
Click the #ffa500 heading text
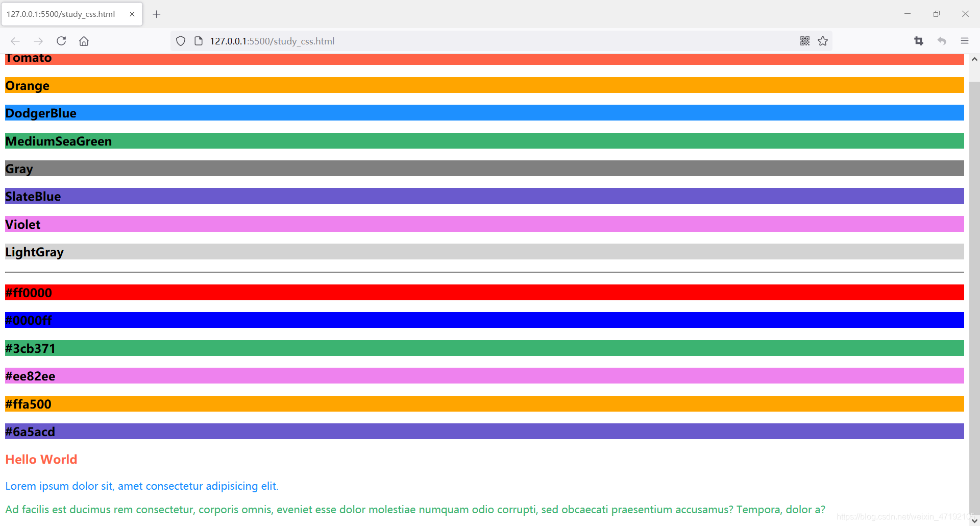[x=29, y=404]
